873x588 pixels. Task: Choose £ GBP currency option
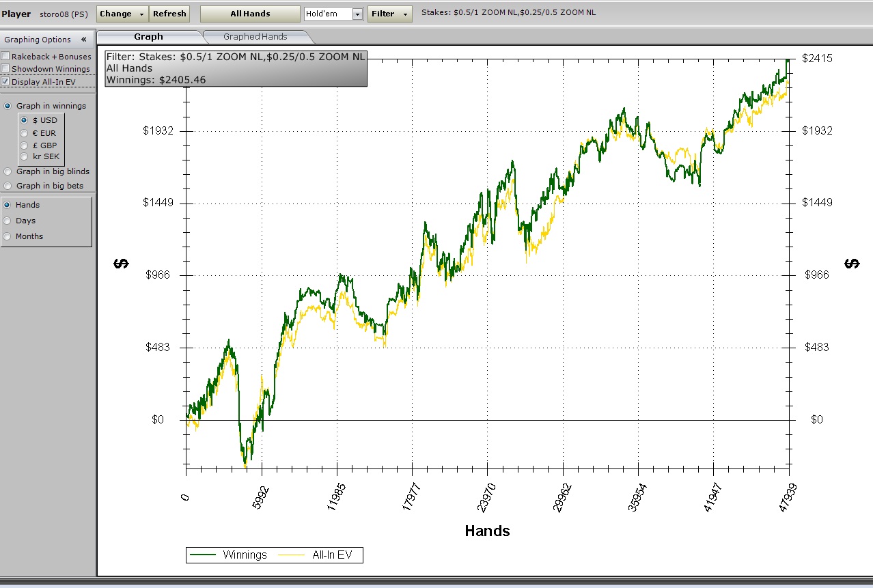click(x=24, y=145)
